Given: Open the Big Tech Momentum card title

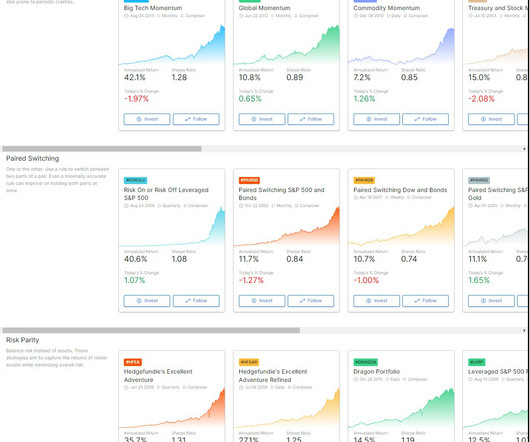Looking at the screenshot, I should click(153, 8).
